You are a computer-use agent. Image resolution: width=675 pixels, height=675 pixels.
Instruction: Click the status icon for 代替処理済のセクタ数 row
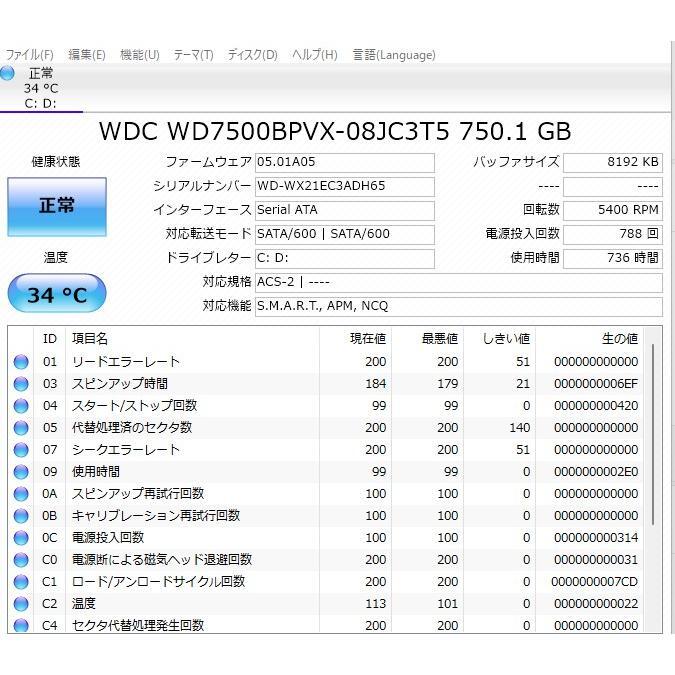coord(21,428)
